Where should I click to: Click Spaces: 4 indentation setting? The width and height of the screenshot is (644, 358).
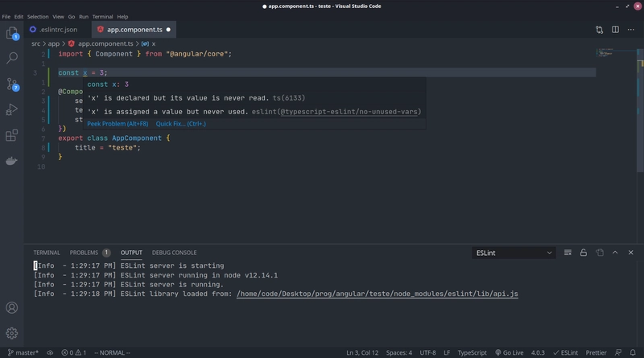(398, 352)
